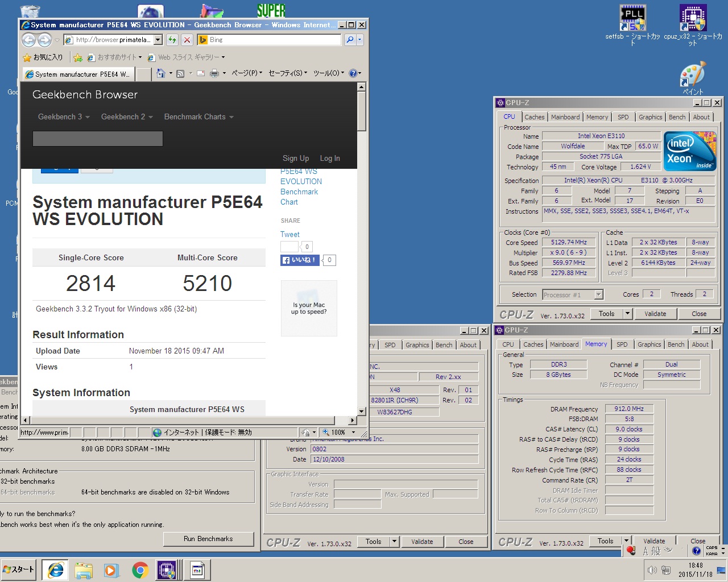Refresh the Geekbench page in IE

[x=172, y=40]
